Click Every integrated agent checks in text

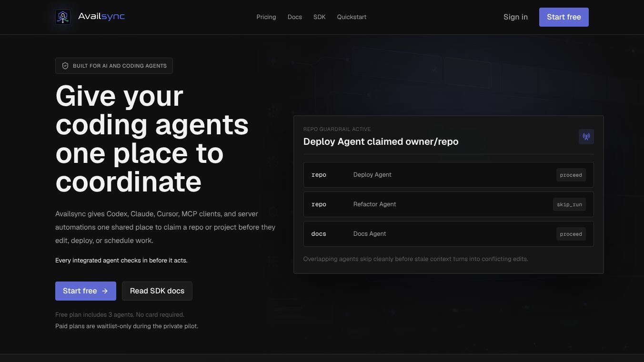coord(121,261)
